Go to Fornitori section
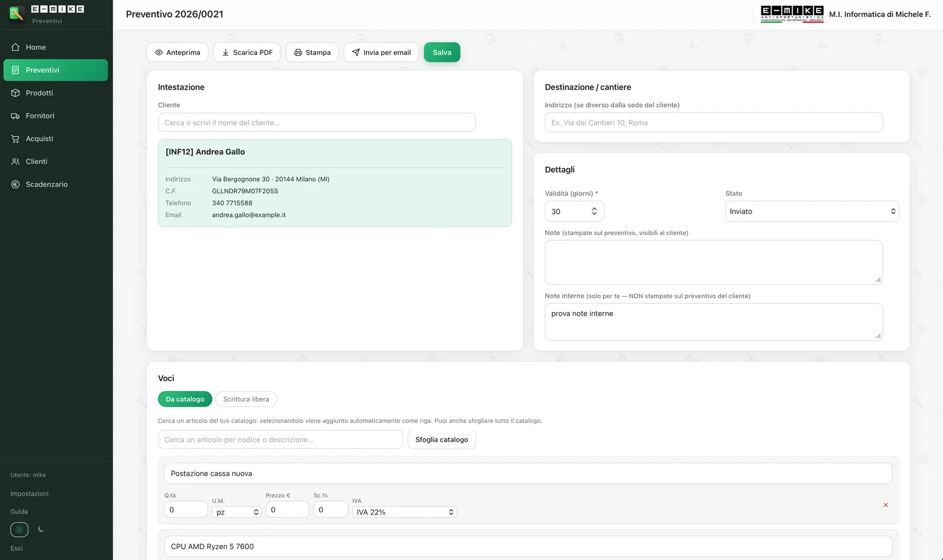943x560 pixels. (x=55, y=116)
